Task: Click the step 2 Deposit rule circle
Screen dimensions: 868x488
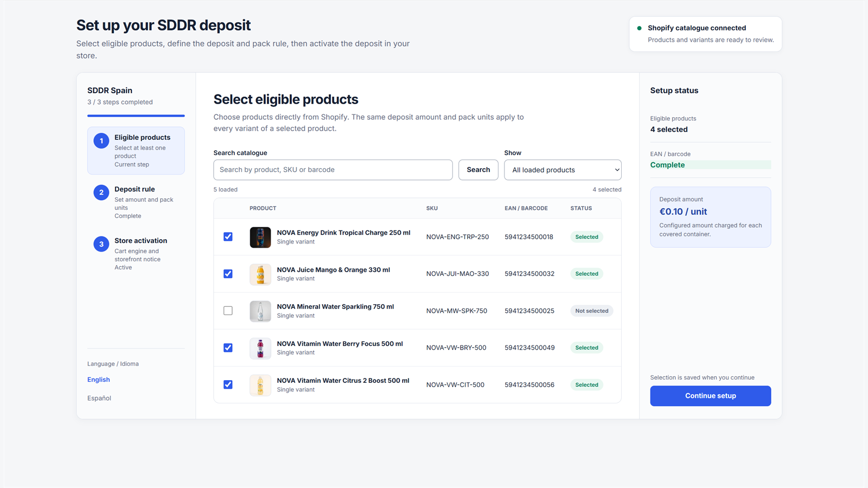Action: click(x=101, y=192)
